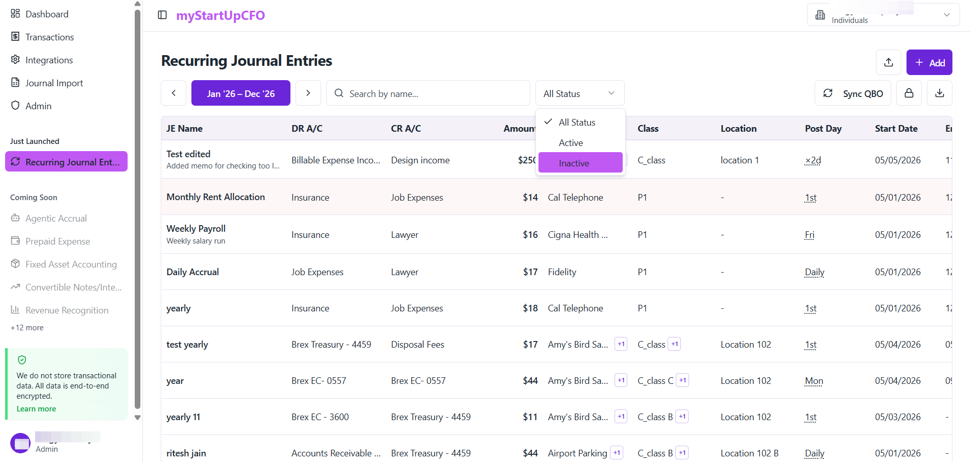Click the Post Day column header
Image resolution: width=980 pixels, height=462 pixels.
point(823,129)
